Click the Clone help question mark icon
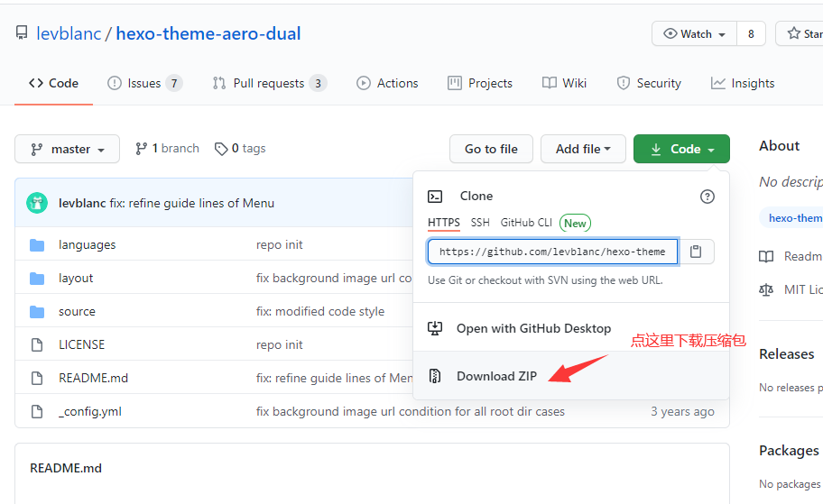The image size is (823, 504). coord(707,196)
